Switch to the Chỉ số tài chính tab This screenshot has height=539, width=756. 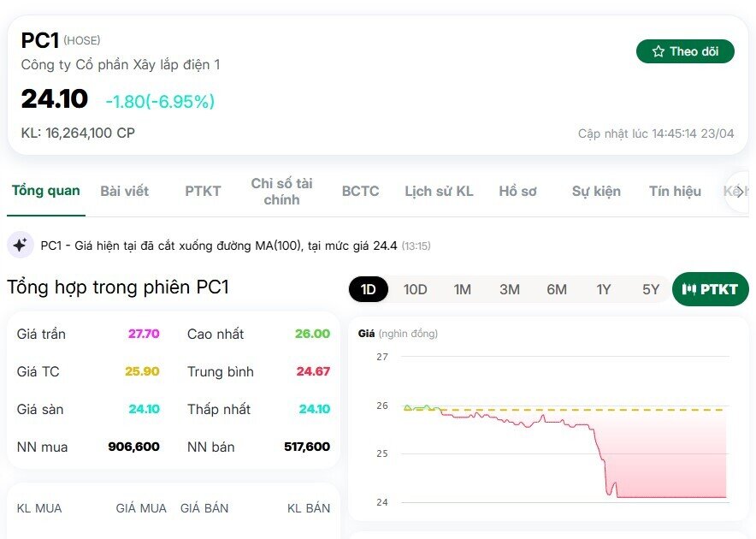click(x=281, y=191)
